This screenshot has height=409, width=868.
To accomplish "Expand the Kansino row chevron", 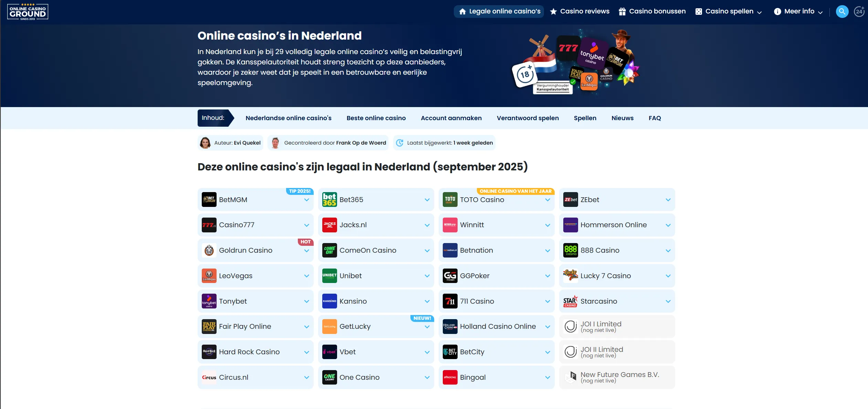I will (427, 301).
